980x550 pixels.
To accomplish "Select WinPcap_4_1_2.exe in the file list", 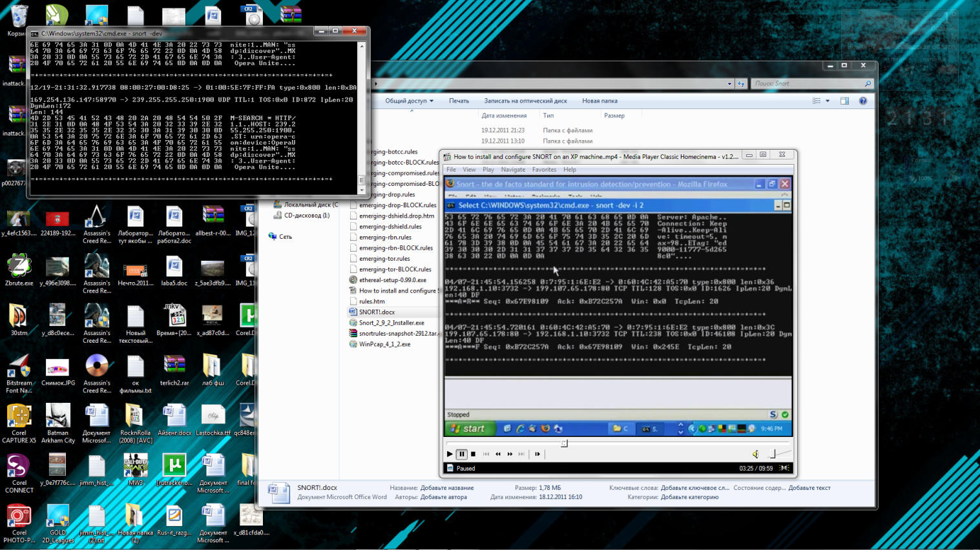I will pyautogui.click(x=384, y=344).
